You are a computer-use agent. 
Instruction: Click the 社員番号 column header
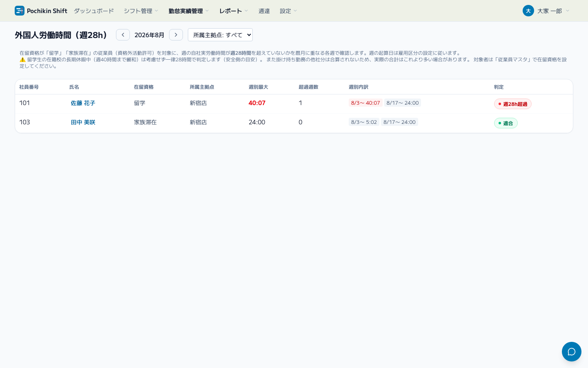(29, 87)
